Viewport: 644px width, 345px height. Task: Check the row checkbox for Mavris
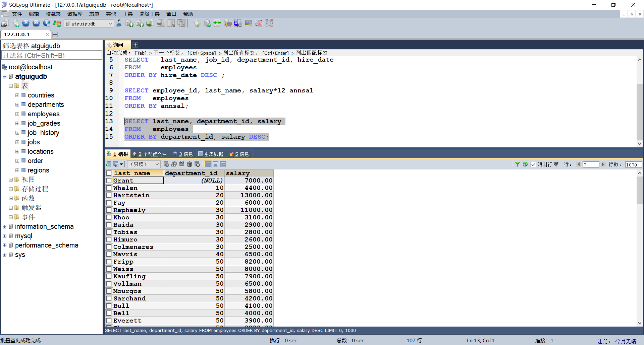109,254
